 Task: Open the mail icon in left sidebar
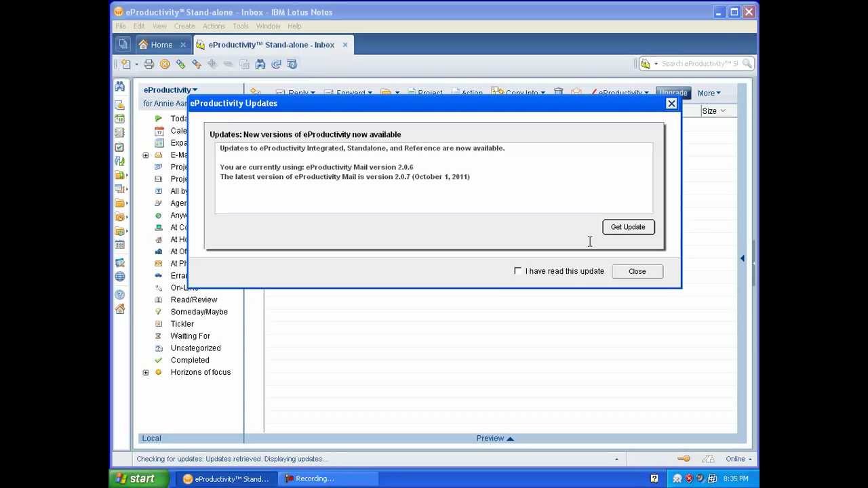click(x=120, y=105)
